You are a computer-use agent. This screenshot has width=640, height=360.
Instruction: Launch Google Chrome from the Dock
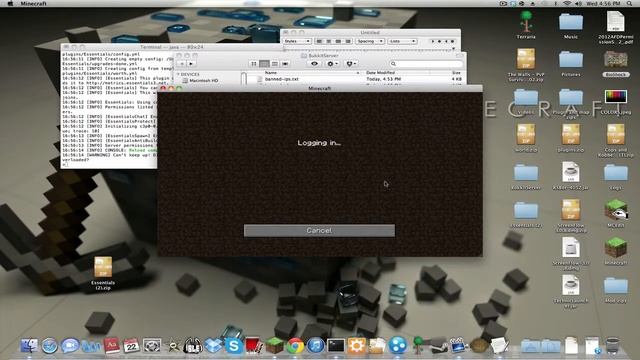pos(295,346)
